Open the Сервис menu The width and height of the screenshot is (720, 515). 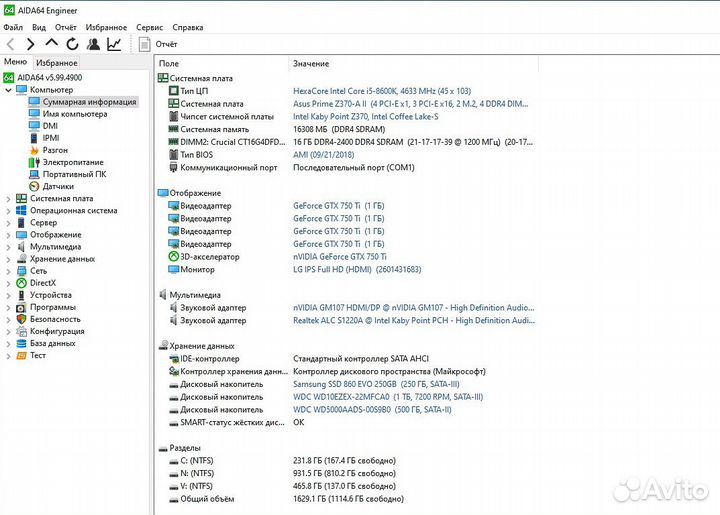[x=149, y=27]
